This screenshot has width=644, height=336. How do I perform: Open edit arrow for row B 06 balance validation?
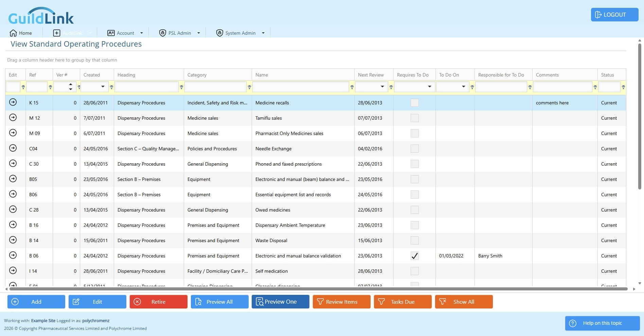13,255
